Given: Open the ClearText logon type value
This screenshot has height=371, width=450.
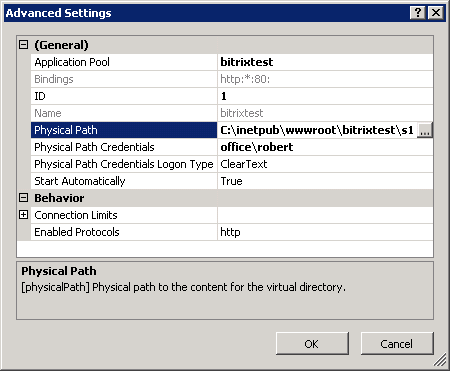Looking at the screenshot, I should pos(325,164).
